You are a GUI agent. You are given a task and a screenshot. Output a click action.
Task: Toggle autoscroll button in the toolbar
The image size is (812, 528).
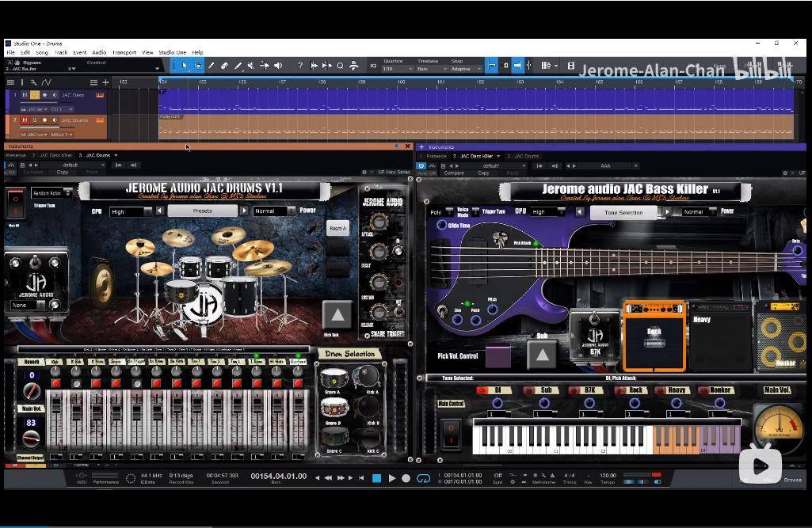tap(517, 65)
